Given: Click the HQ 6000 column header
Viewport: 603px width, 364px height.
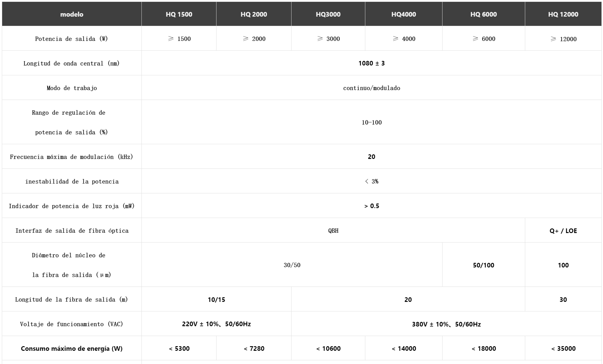Looking at the screenshot, I should [484, 14].
